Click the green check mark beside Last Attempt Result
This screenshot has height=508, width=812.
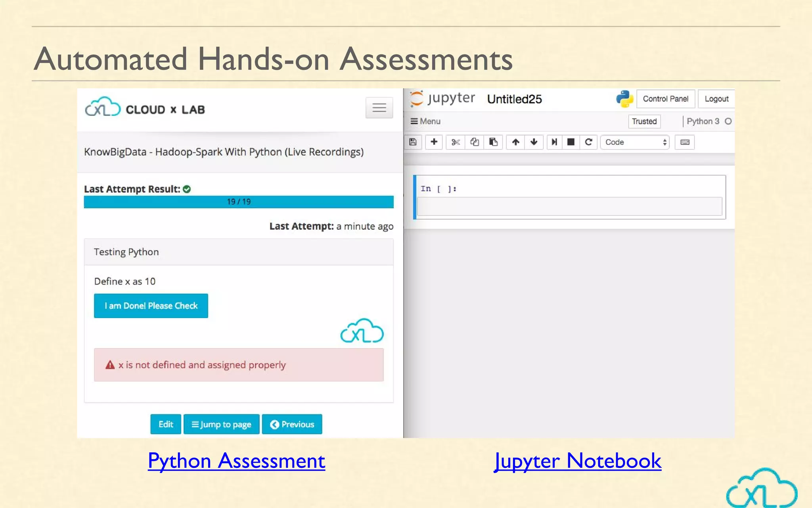pos(187,189)
